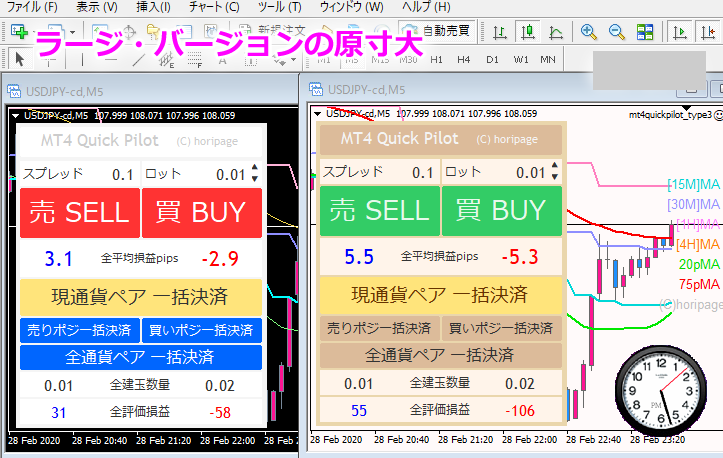The width and height of the screenshot is (723, 458).
Task: Decrease lot size in left panel
Action: click(x=255, y=178)
